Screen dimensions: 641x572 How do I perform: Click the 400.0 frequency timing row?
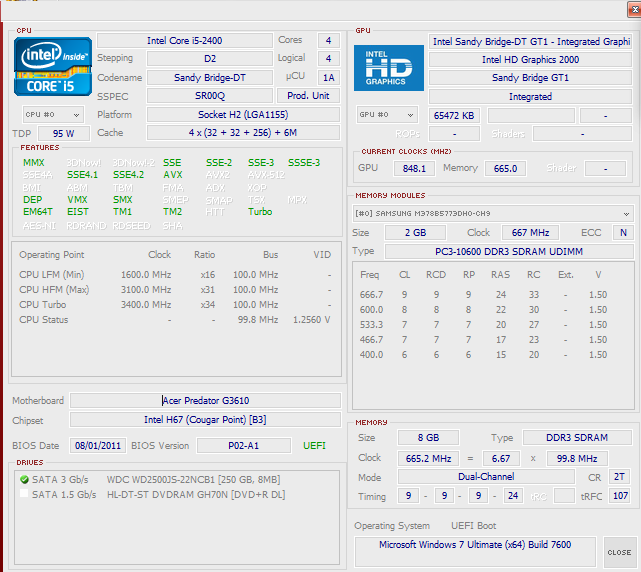pyautogui.click(x=483, y=354)
